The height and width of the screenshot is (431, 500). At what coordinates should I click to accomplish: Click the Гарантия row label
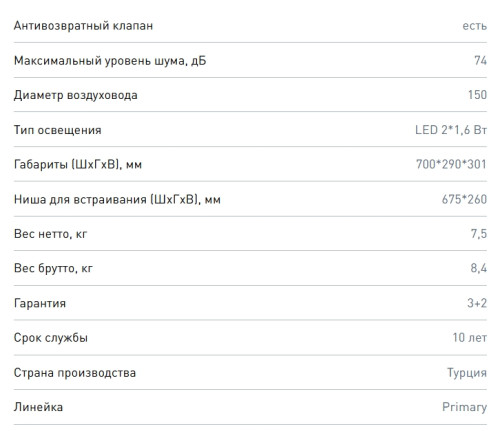[x=40, y=303]
